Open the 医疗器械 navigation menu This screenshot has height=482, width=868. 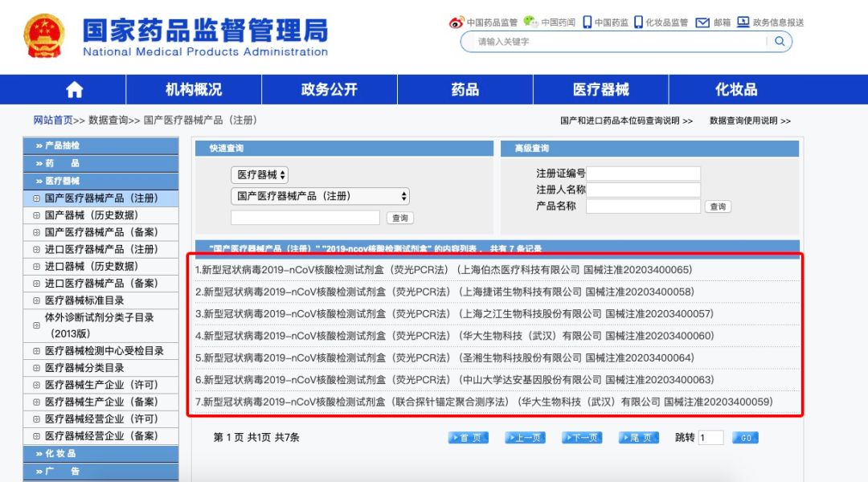pos(600,90)
